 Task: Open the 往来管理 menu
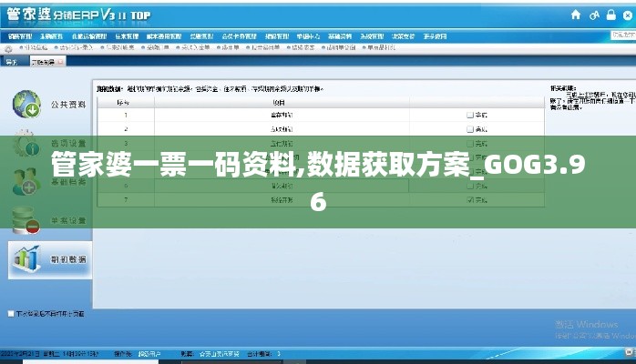[x=127, y=36]
